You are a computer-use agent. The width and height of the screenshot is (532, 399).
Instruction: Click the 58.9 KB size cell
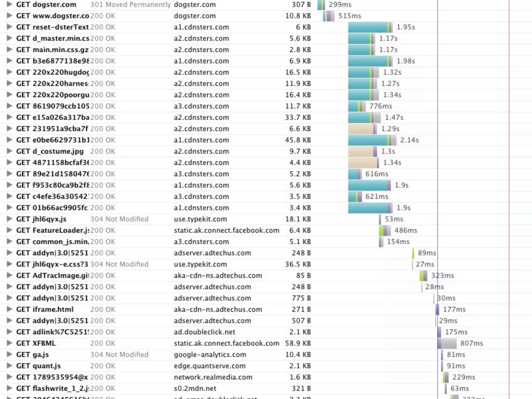tap(298, 343)
